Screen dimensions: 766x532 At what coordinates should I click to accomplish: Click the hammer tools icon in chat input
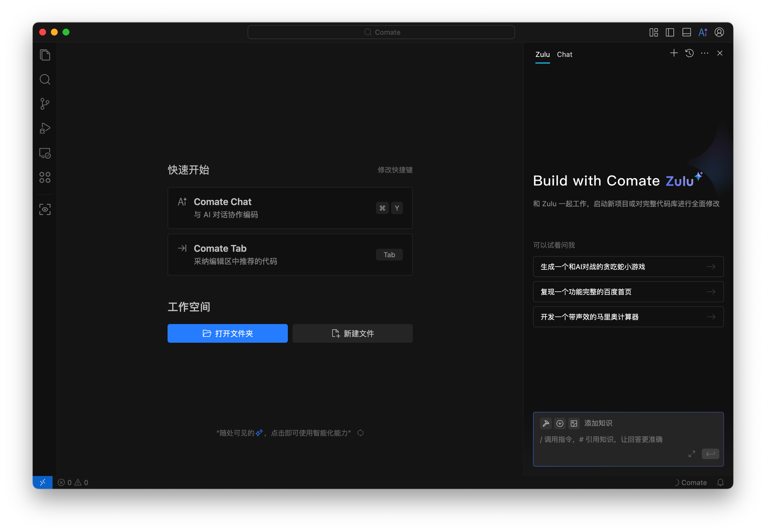(x=546, y=423)
